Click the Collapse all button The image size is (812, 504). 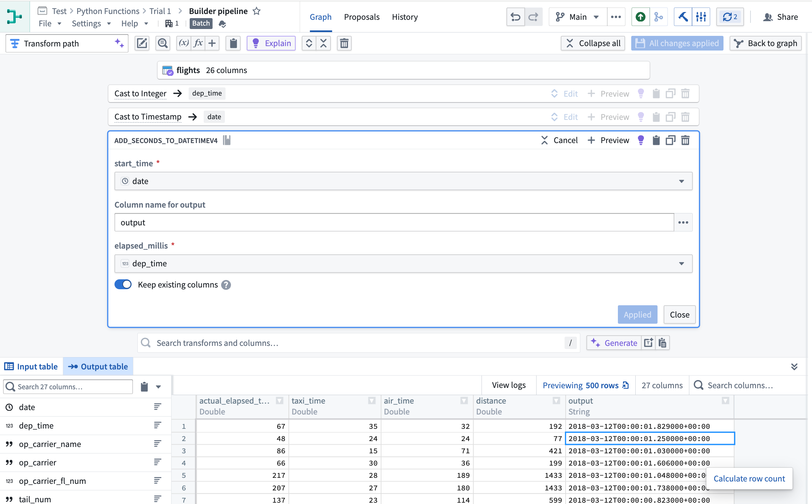[x=593, y=43]
